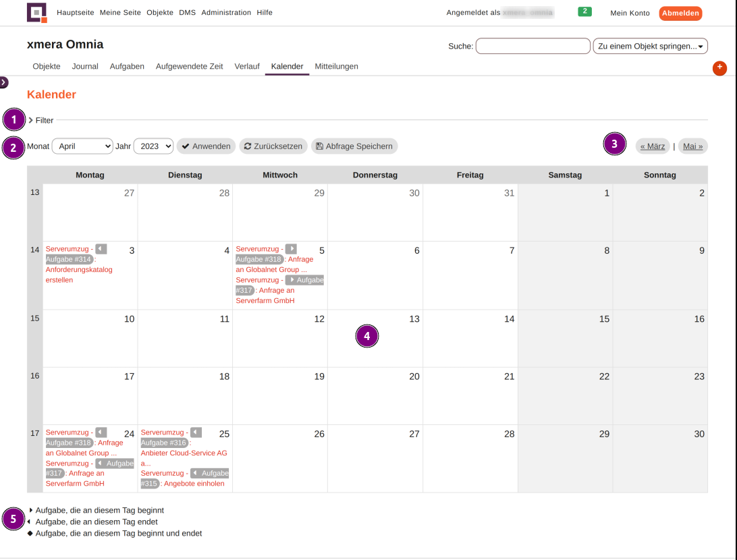Expand the purple sidebar arrow
Viewport: 737px width, 560px height.
[x=4, y=82]
